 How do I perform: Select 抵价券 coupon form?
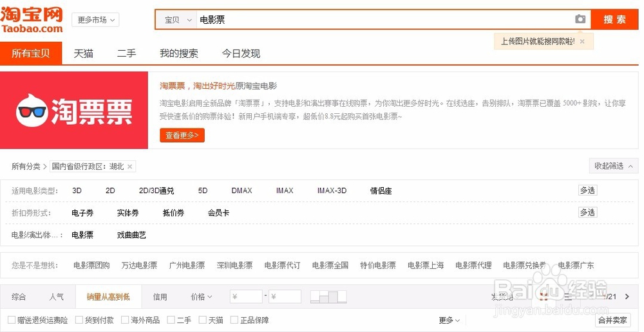tap(173, 213)
